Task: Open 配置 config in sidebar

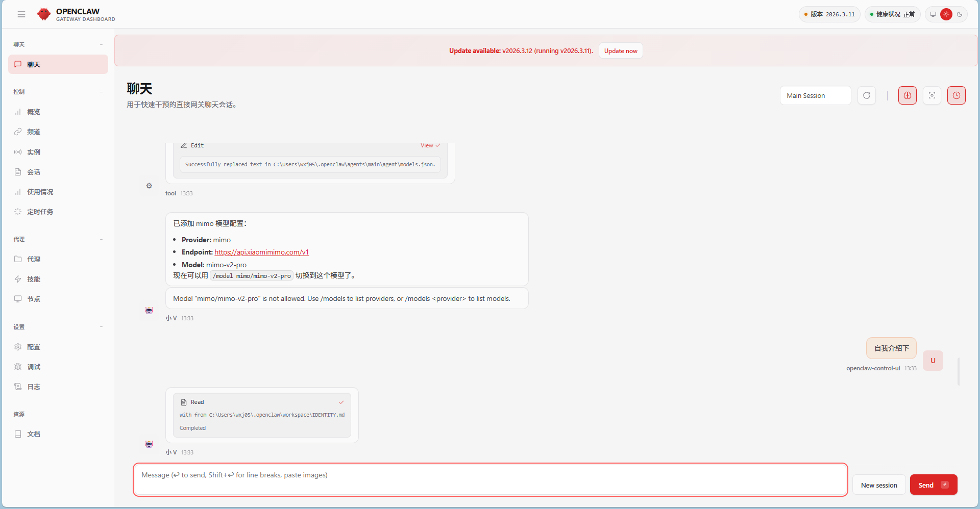Action: coord(58,347)
